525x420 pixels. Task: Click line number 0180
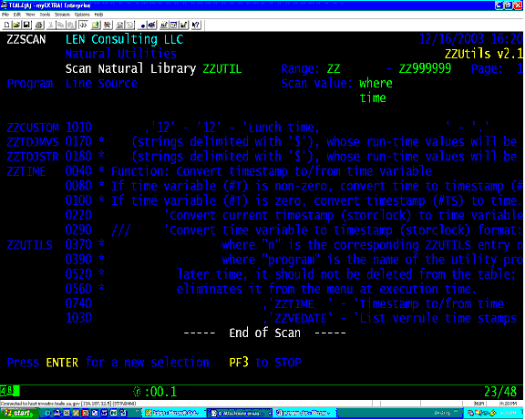(x=78, y=157)
